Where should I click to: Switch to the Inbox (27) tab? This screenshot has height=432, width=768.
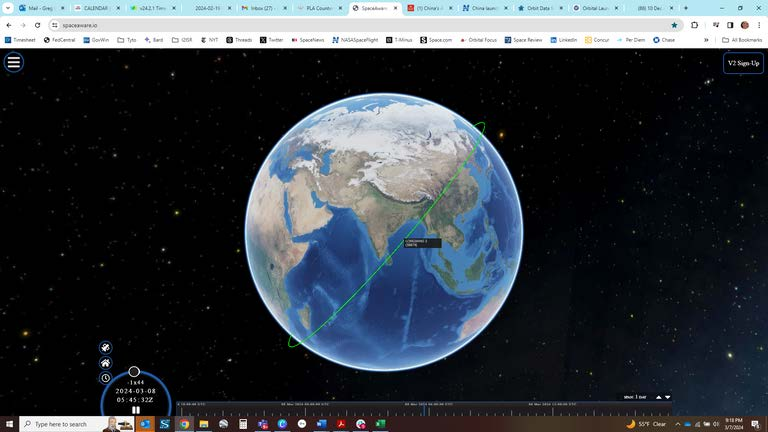264,8
